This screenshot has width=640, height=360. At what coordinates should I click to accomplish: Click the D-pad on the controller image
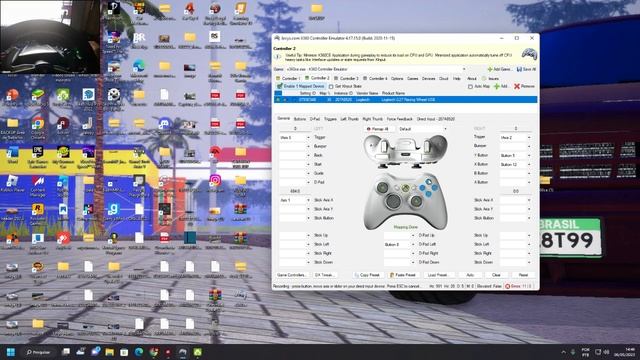(393, 201)
